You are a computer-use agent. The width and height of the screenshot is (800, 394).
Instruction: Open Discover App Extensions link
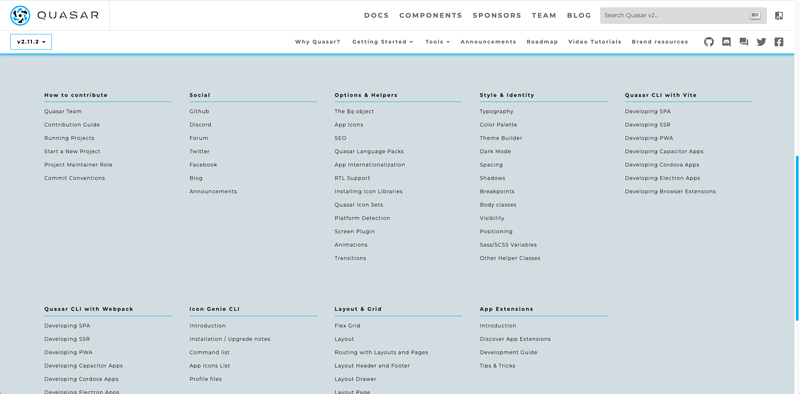pyautogui.click(x=515, y=339)
